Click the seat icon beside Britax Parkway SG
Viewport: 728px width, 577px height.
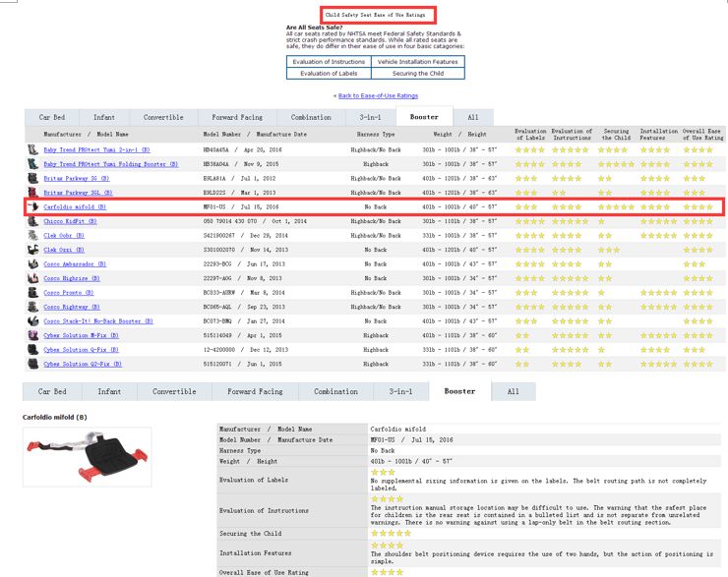[32, 178]
